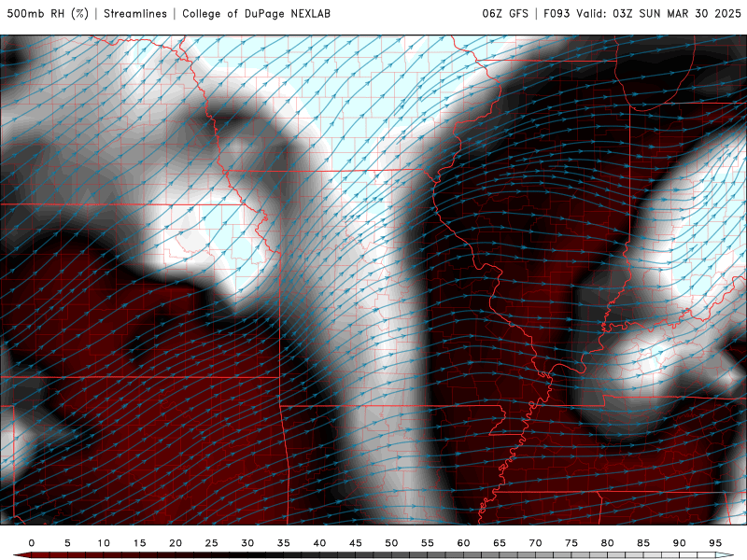This screenshot has width=747, height=560.
Task: Click the '65' label on the color scale
Action: point(500,543)
